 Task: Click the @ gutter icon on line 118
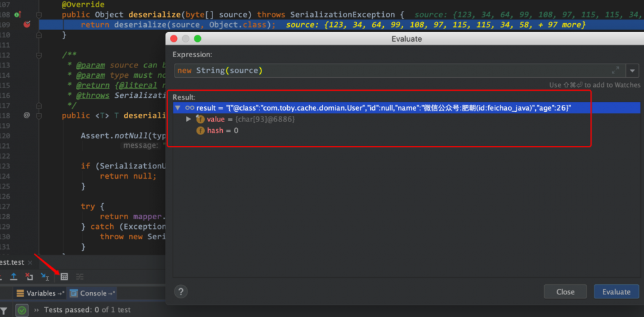point(26,115)
